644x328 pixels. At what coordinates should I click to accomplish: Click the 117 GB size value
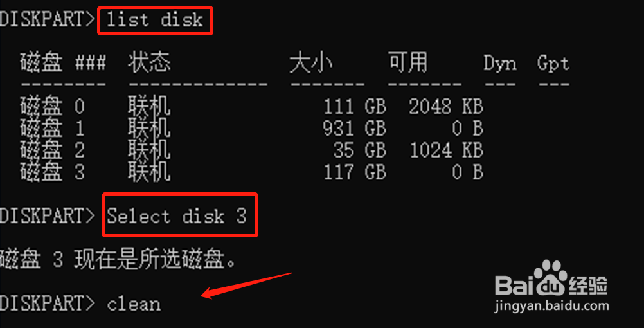[354, 172]
